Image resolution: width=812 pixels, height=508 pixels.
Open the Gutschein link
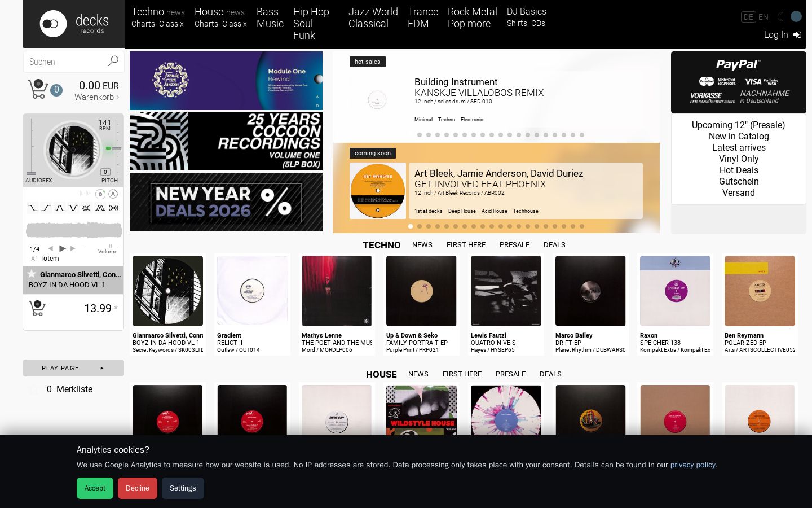[x=739, y=182]
